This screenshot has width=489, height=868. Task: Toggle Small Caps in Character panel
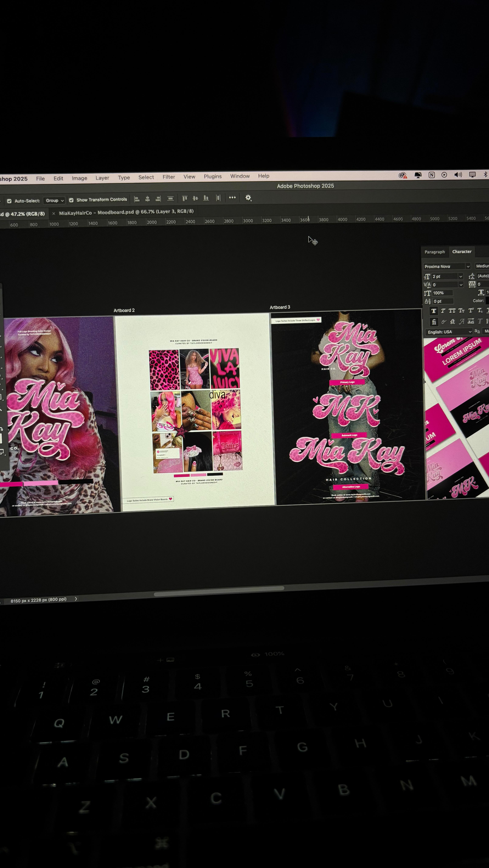461,310
